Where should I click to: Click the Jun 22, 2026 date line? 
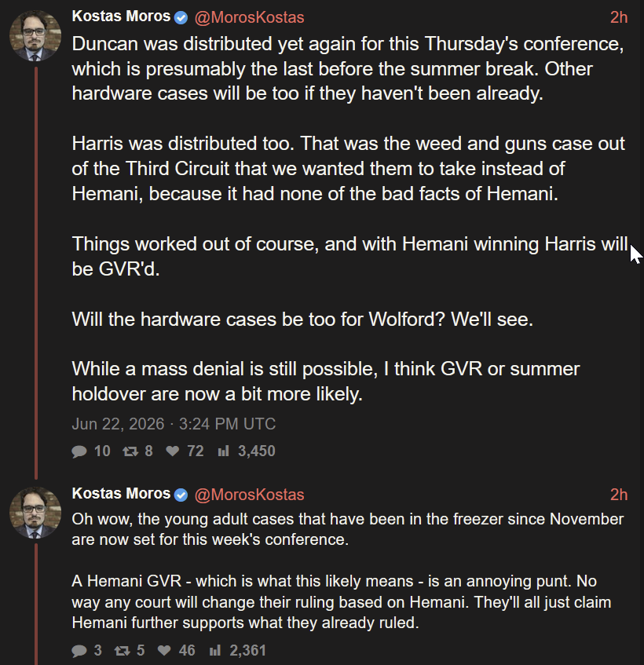(174, 424)
